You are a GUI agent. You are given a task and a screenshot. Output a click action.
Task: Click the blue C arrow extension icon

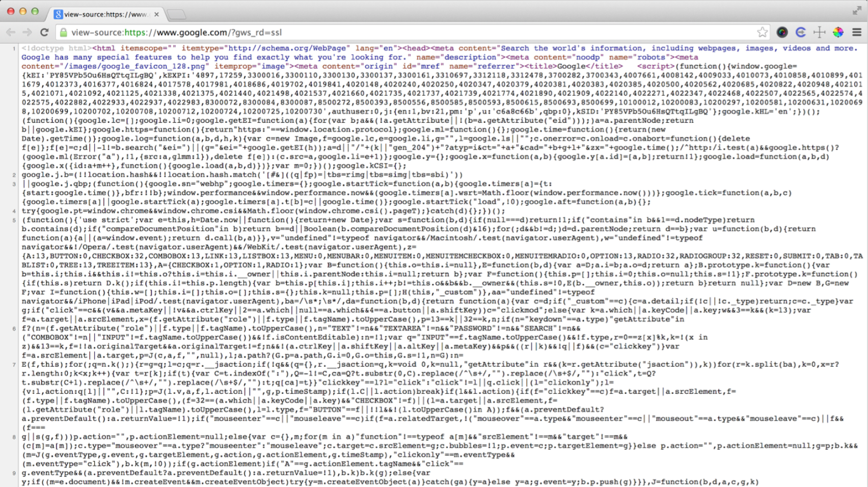(x=800, y=33)
